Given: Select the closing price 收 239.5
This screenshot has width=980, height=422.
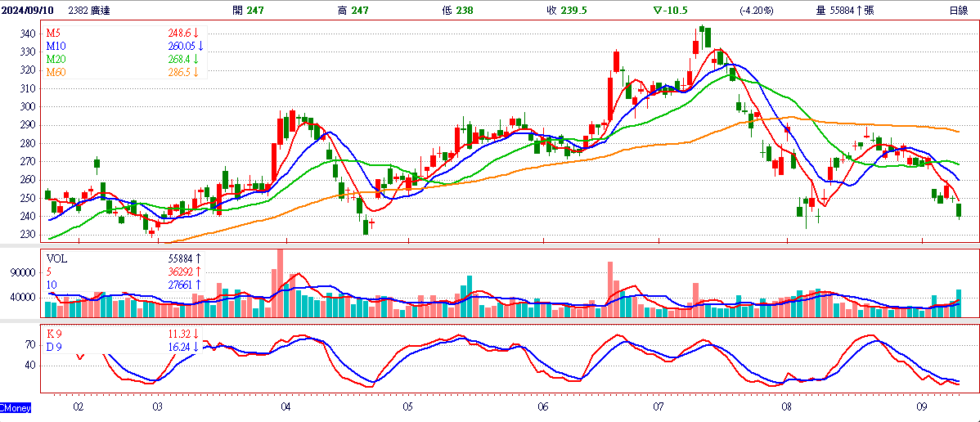Looking at the screenshot, I should pyautogui.click(x=565, y=11).
